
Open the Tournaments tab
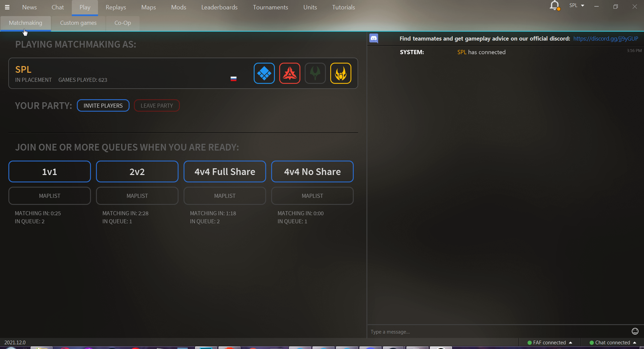click(270, 7)
